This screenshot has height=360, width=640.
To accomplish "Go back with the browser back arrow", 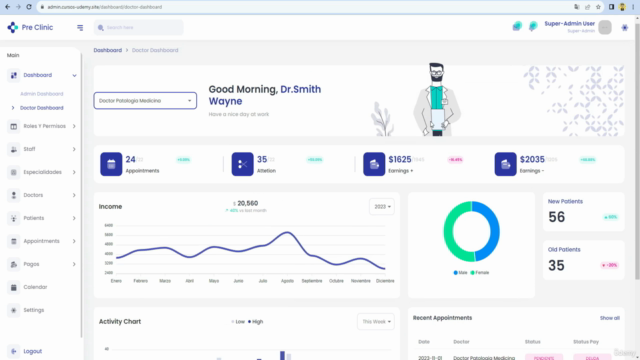I will click(x=7, y=7).
